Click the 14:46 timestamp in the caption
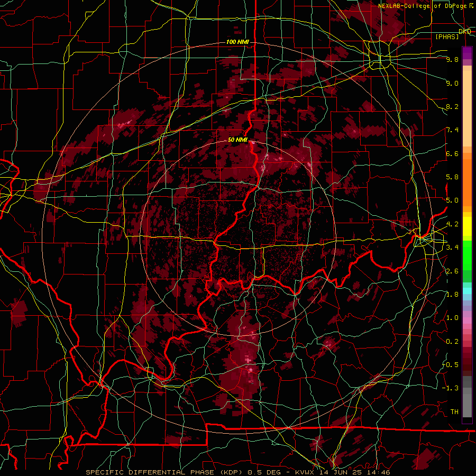476x476 pixels. click(x=380, y=472)
